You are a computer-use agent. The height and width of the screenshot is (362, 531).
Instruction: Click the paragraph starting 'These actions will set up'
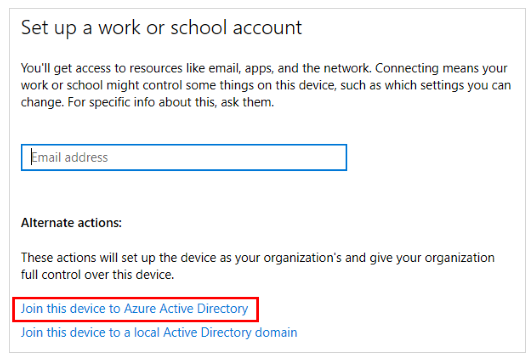[x=258, y=266]
